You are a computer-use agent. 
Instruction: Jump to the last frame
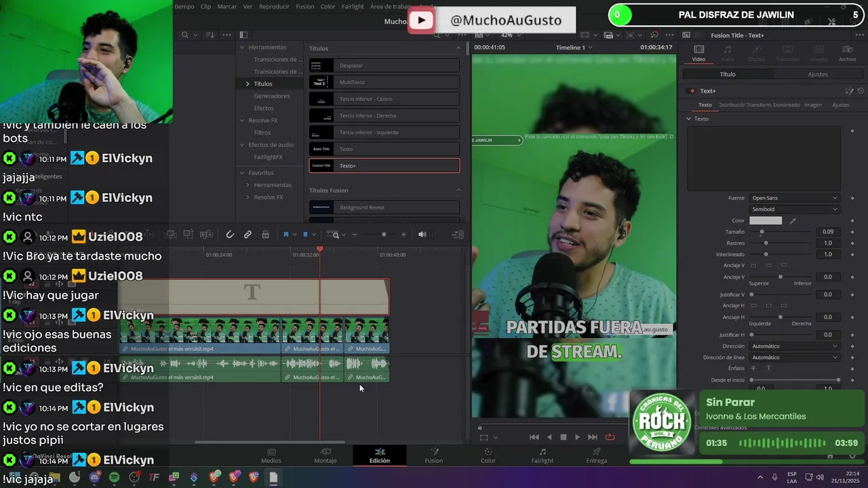[x=593, y=437]
